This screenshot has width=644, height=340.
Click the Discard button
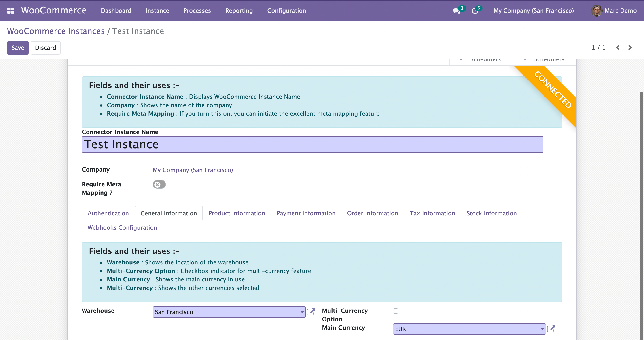tap(45, 47)
